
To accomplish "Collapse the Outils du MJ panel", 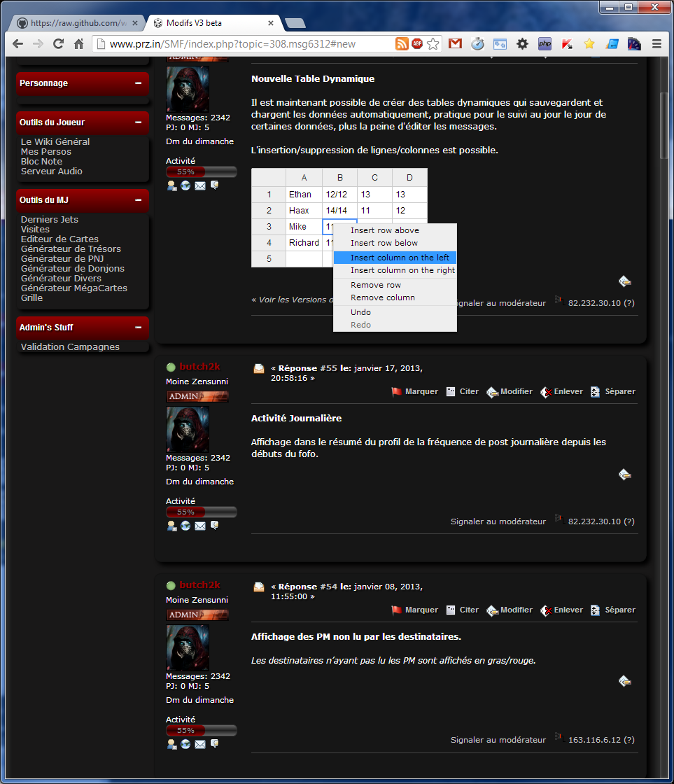I will 139,200.
